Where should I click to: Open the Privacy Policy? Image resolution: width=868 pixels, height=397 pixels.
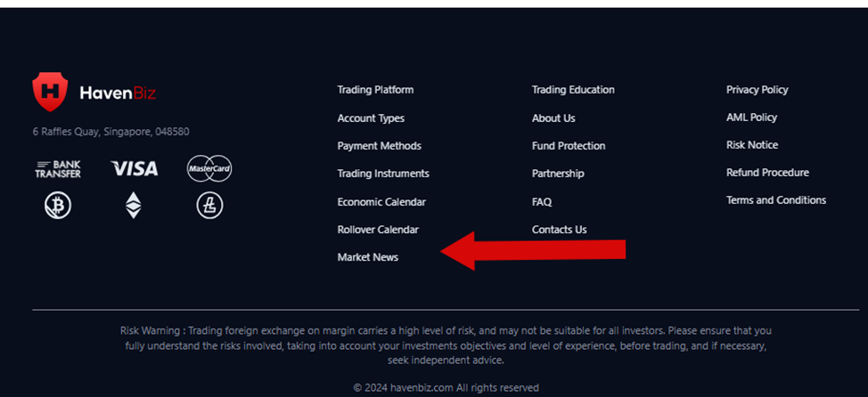coord(757,90)
